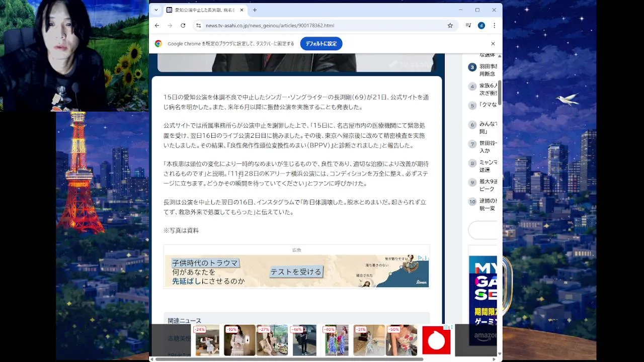Click the page vertical scrollbar thumb
This screenshot has width=644, height=362.
tap(500, 93)
